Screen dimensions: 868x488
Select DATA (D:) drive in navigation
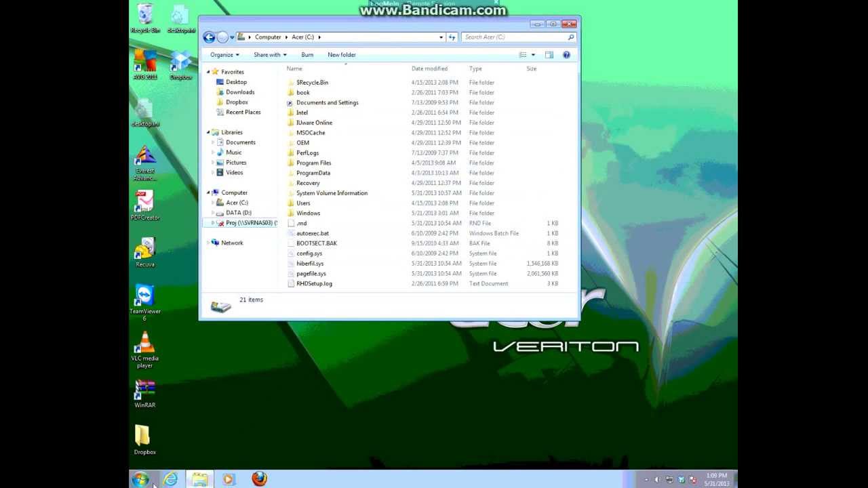click(238, 213)
